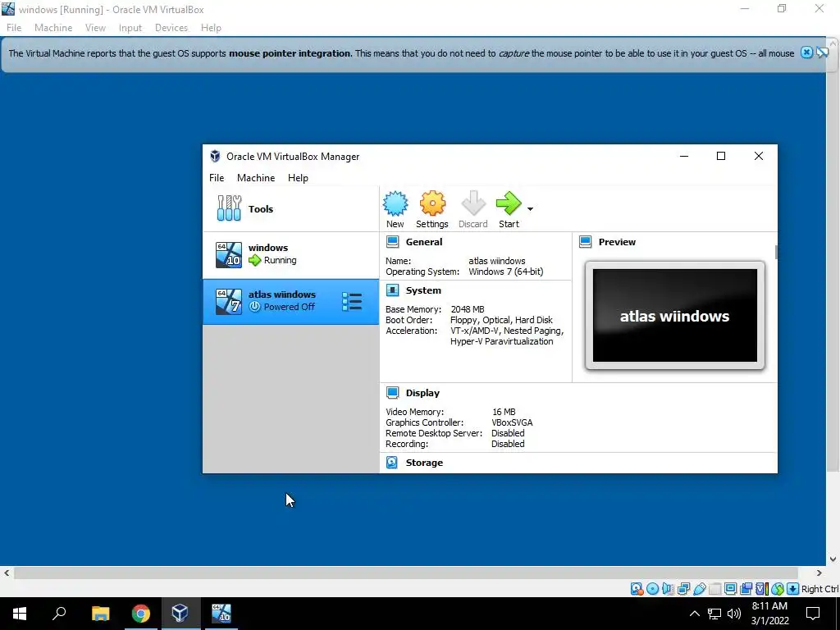
Task: Open the View menu of the VM window
Action: tap(95, 28)
